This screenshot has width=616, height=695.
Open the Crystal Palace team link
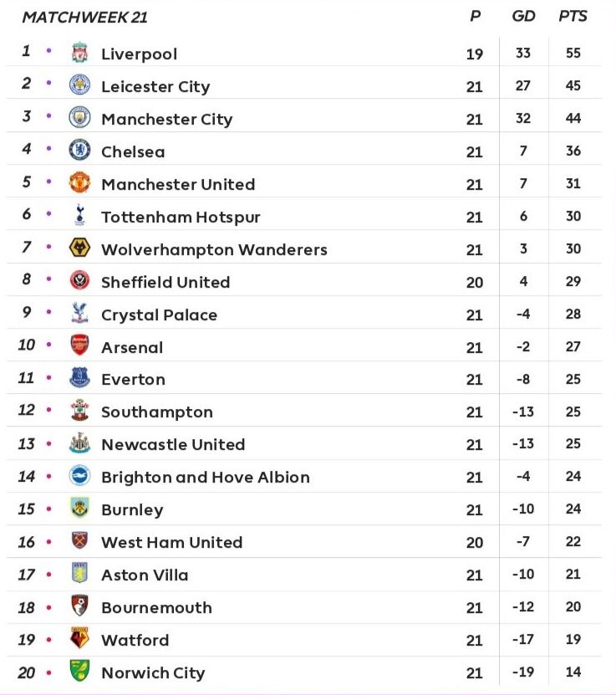coord(160,314)
